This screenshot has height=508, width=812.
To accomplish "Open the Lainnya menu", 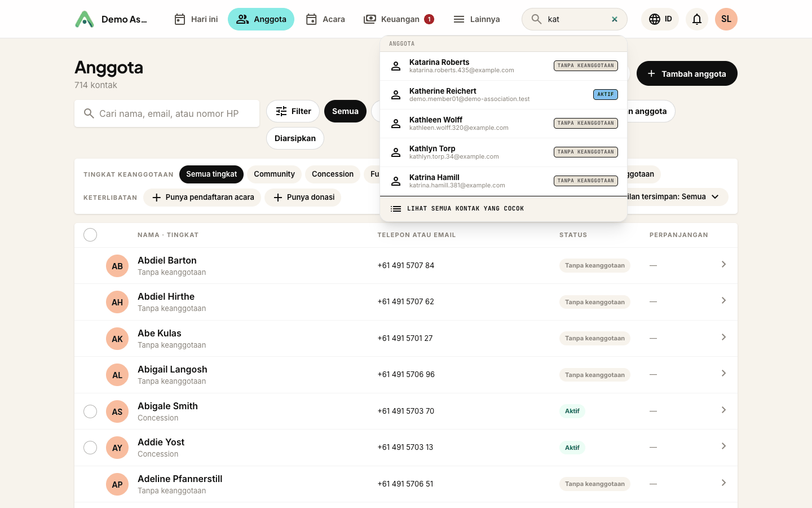I will [x=476, y=19].
